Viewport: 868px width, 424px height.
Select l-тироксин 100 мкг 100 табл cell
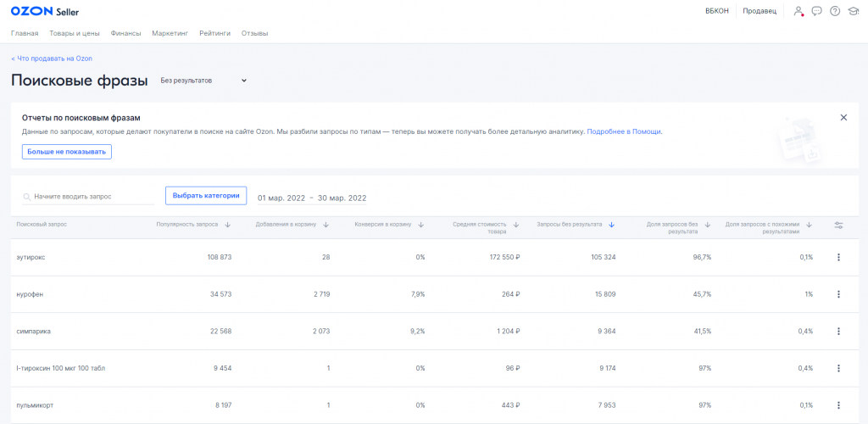pyautogui.click(x=61, y=368)
